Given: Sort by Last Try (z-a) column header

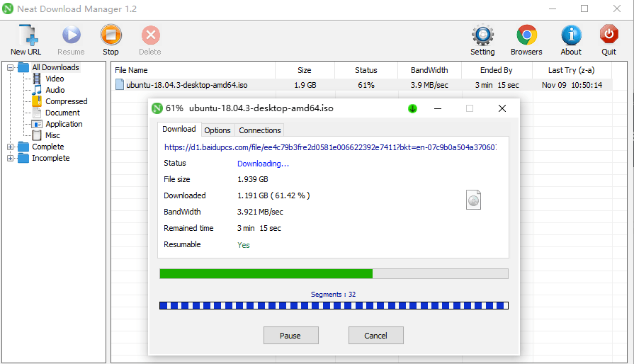Looking at the screenshot, I should [x=572, y=70].
